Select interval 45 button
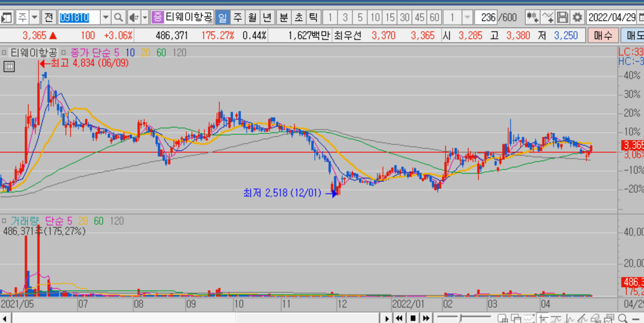 (x=420, y=17)
